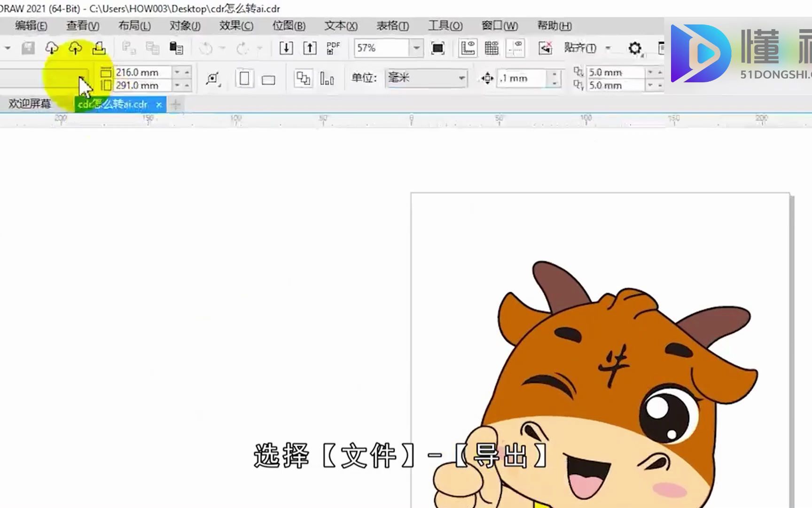This screenshot has height=508, width=812.
Task: Open the 查看(V) menu
Action: point(83,26)
